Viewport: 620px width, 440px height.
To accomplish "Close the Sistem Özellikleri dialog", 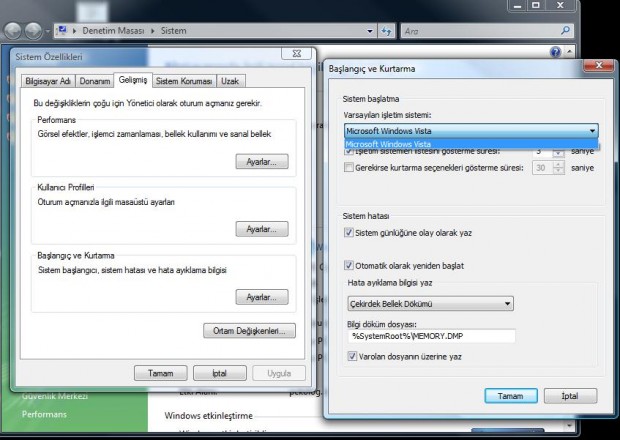I will coord(297,53).
